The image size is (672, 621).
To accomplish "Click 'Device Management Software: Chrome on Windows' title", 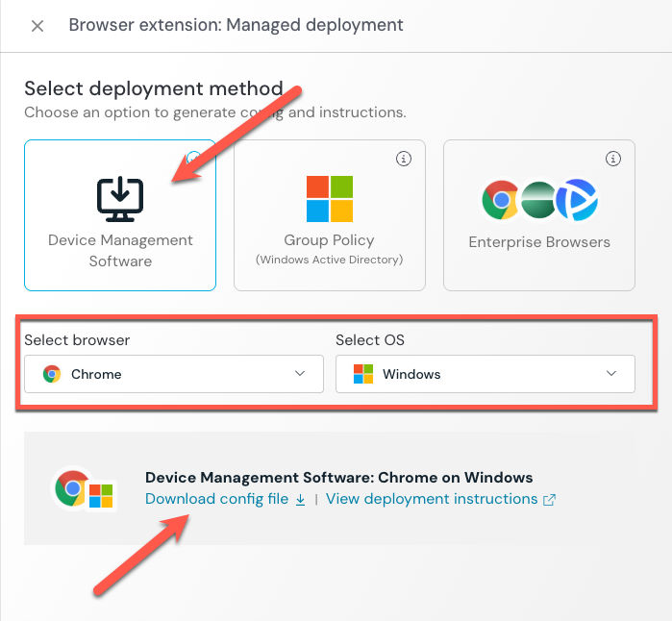I will tap(339, 478).
